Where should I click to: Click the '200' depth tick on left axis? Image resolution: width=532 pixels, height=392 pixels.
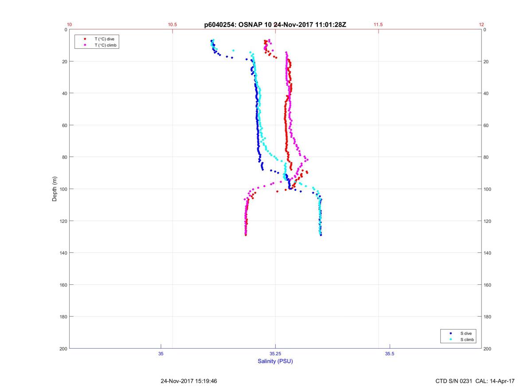[x=63, y=349]
